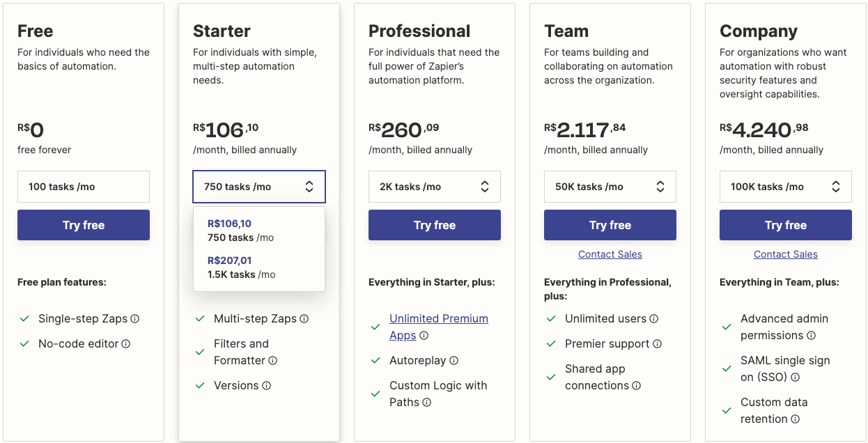The width and height of the screenshot is (868, 443).
Task: Click info icon beside No-code editor
Action: click(x=126, y=344)
